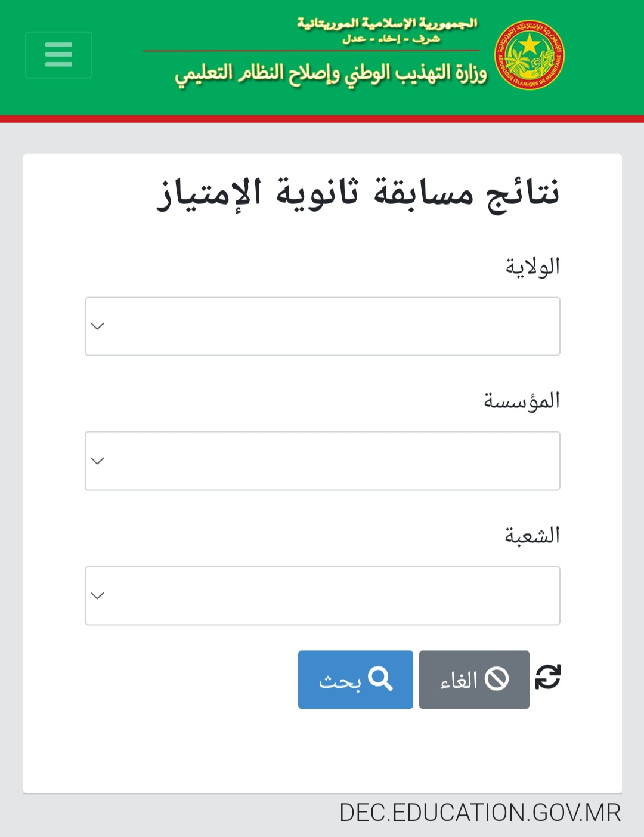Follow the DEC.EDUCATION.GOV.MR footer link
Image resolution: width=644 pixels, height=837 pixels.
tap(480, 813)
